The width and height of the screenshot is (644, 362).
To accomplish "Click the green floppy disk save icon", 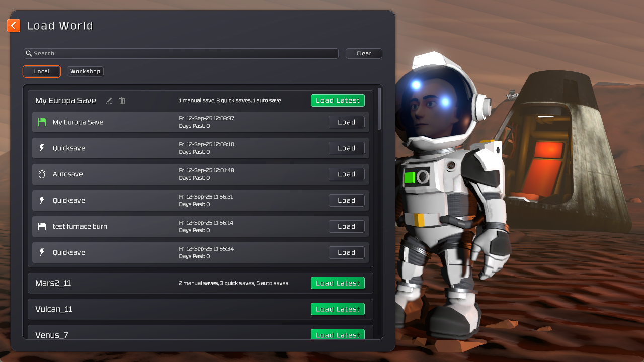I will [x=42, y=122].
